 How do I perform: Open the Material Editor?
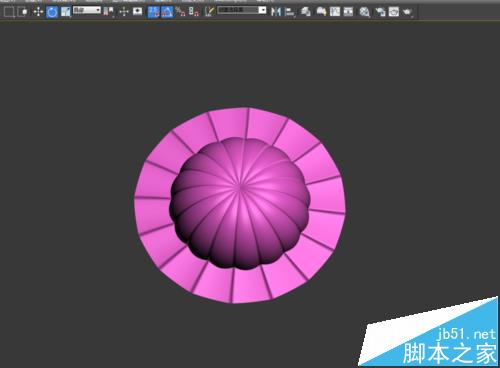364,12
